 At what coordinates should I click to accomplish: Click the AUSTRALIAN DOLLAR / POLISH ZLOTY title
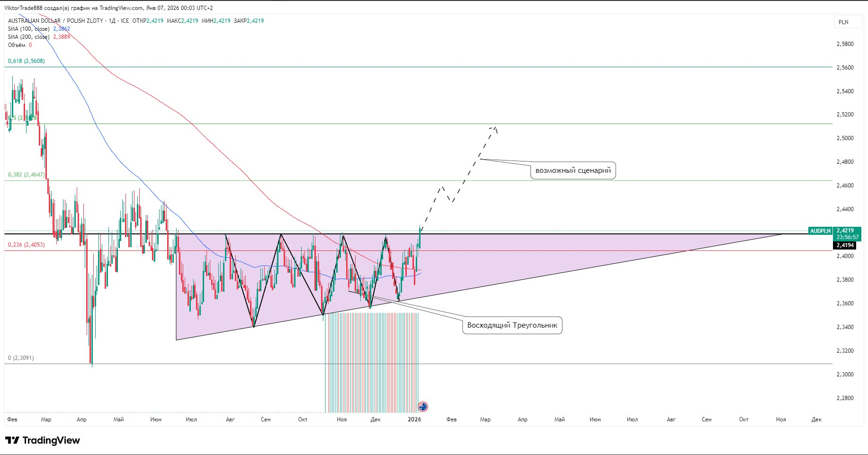point(55,21)
